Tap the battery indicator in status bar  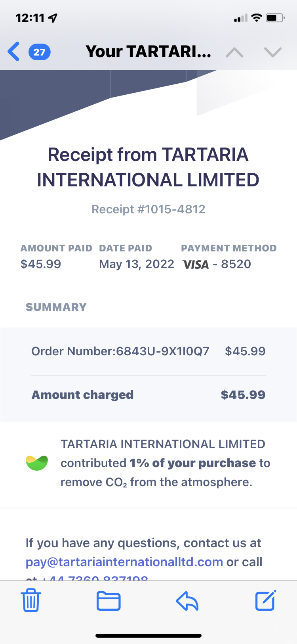(x=275, y=18)
